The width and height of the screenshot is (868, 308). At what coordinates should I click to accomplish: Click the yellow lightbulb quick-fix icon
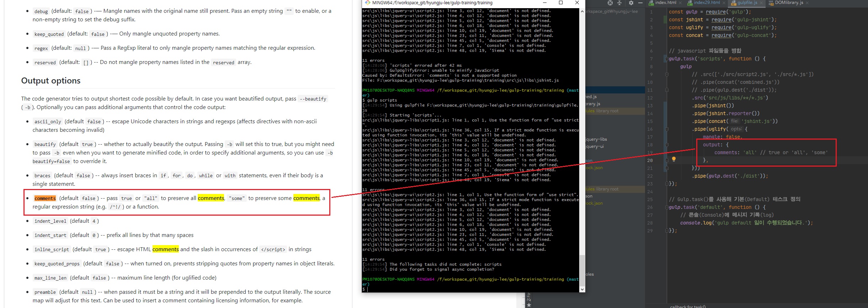pos(673,160)
